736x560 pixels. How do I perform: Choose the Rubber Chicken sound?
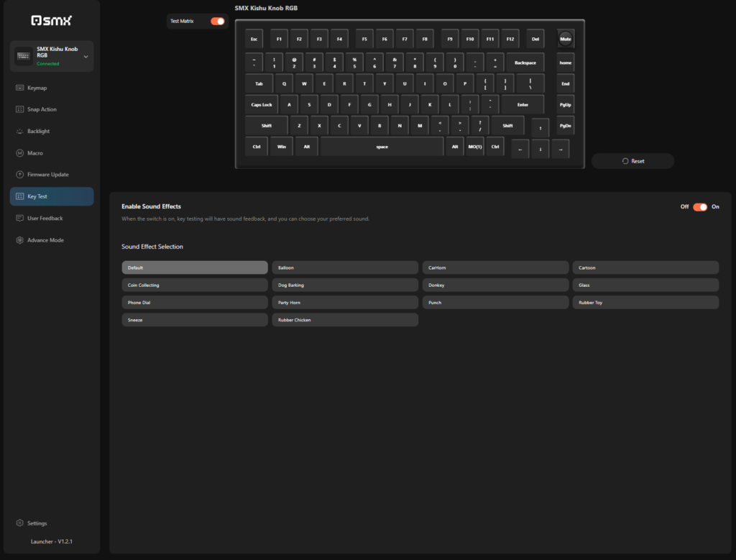[x=344, y=320]
